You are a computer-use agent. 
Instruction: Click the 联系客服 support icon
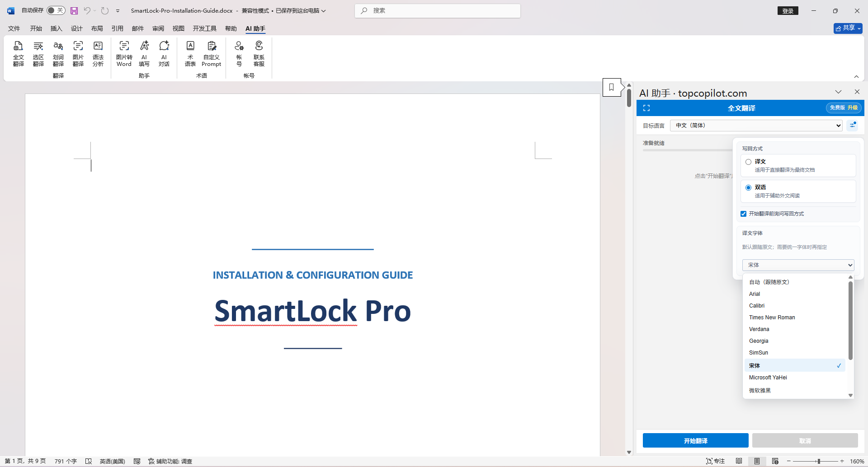click(259, 54)
